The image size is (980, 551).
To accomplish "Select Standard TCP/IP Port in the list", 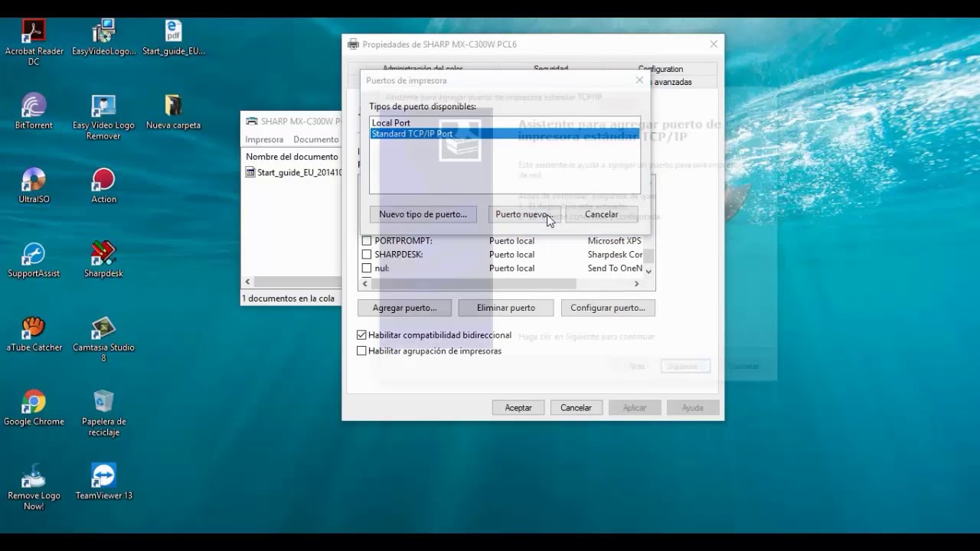I will 505,134.
